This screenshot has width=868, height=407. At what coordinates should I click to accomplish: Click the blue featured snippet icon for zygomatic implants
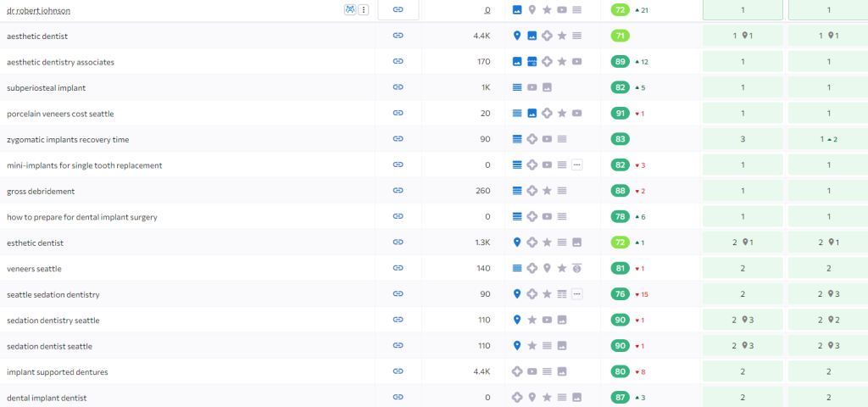[518, 139]
